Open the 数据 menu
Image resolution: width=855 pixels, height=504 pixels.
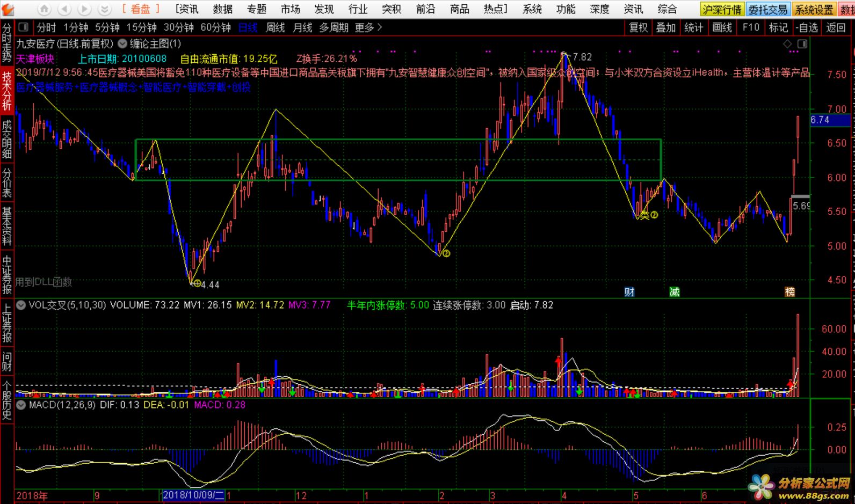[x=223, y=9]
